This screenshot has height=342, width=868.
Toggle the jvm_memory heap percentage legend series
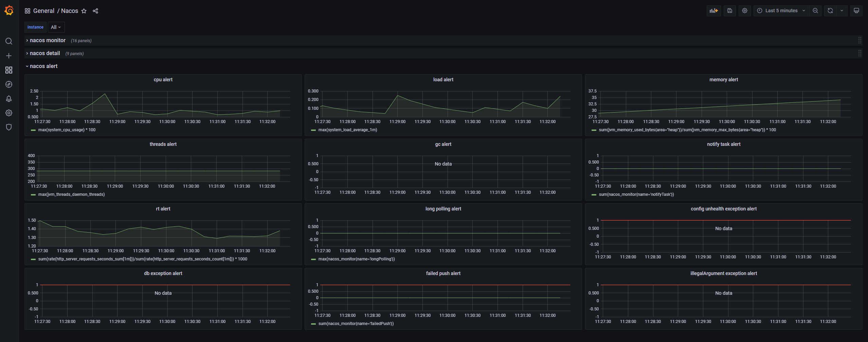tap(687, 130)
